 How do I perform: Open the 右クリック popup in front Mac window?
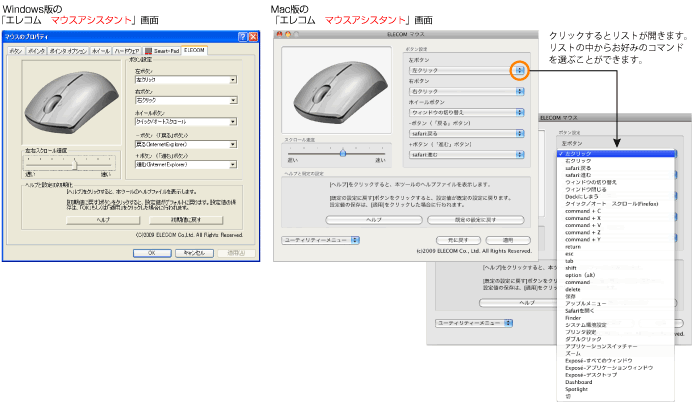(x=466, y=91)
